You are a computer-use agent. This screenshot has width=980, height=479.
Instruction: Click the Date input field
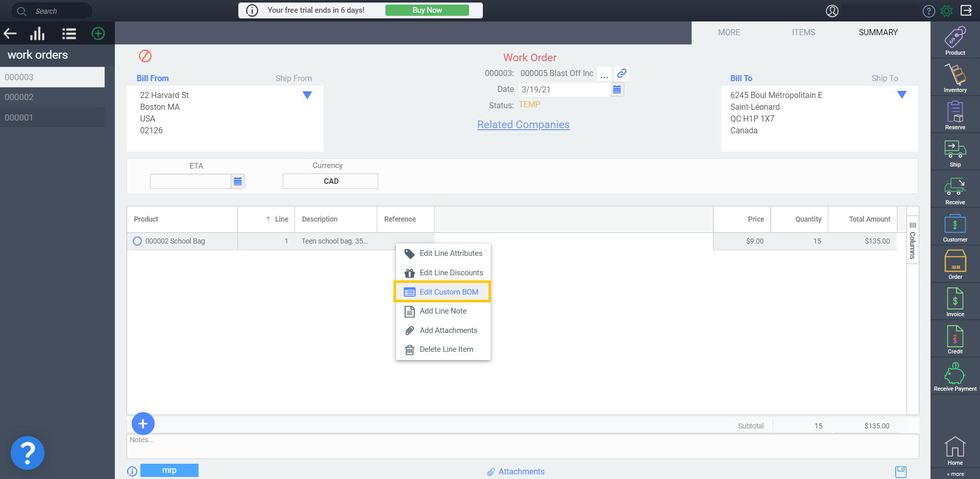pyautogui.click(x=565, y=89)
